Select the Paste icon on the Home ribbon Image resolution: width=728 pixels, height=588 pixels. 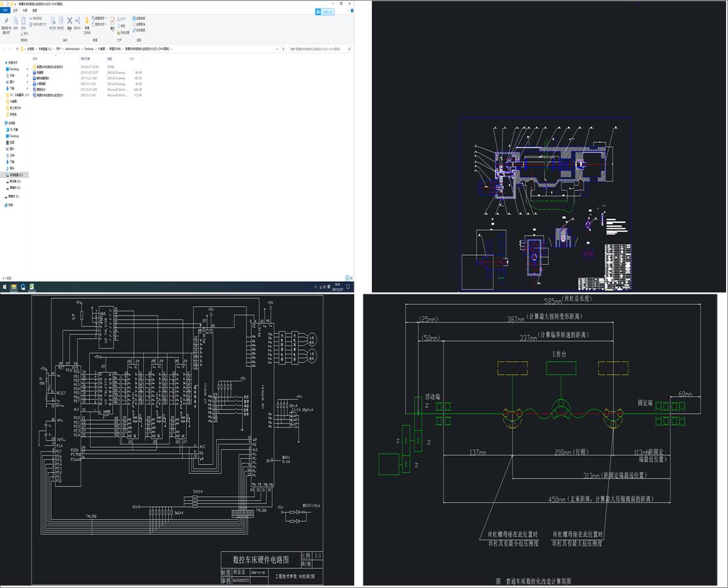[23, 22]
